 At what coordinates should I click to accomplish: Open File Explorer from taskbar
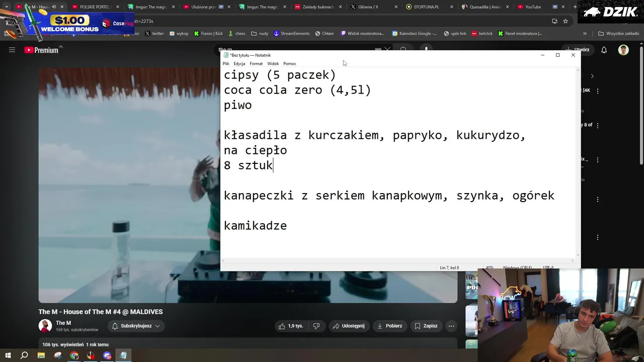[x=41, y=355]
